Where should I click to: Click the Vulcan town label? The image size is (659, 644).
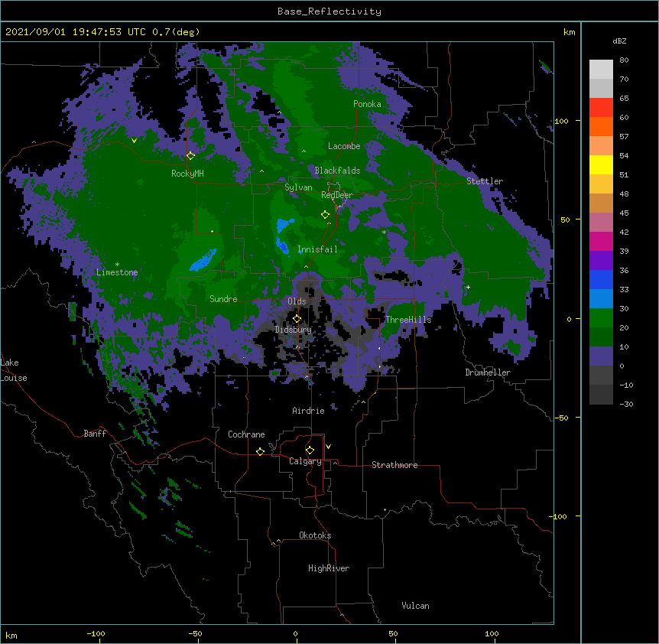[415, 606]
